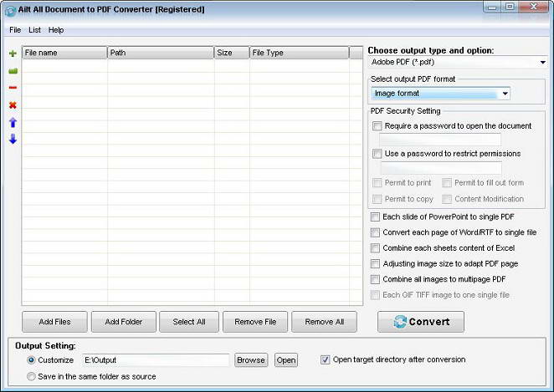Click the red X remove-all icon
The height and width of the screenshot is (392, 554).
[x=13, y=104]
